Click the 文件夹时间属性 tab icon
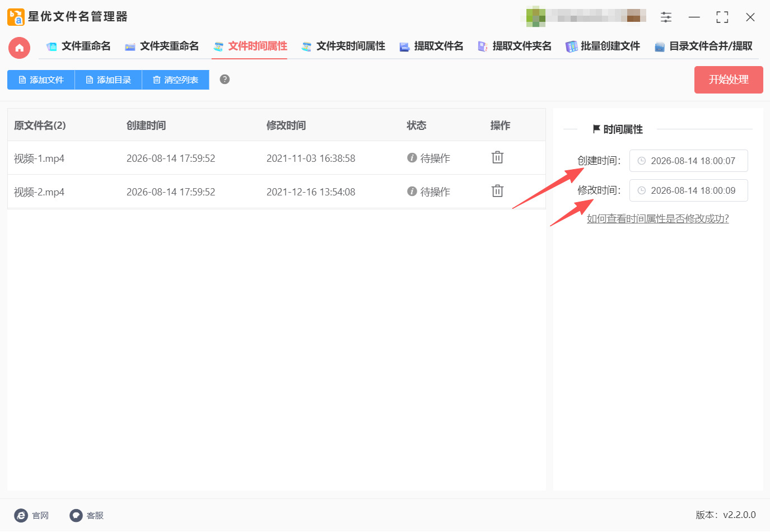The width and height of the screenshot is (770, 532). 306,47
